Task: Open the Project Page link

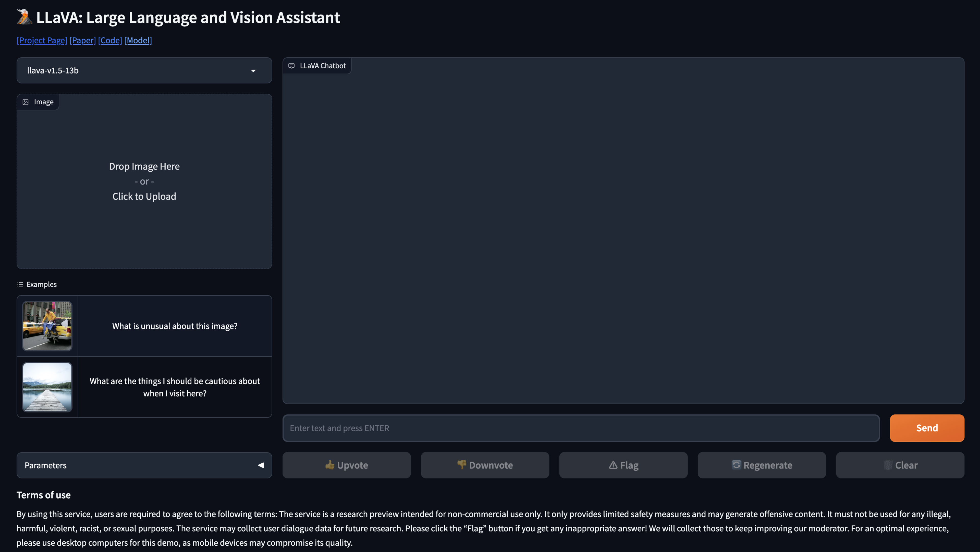Action: pos(42,40)
